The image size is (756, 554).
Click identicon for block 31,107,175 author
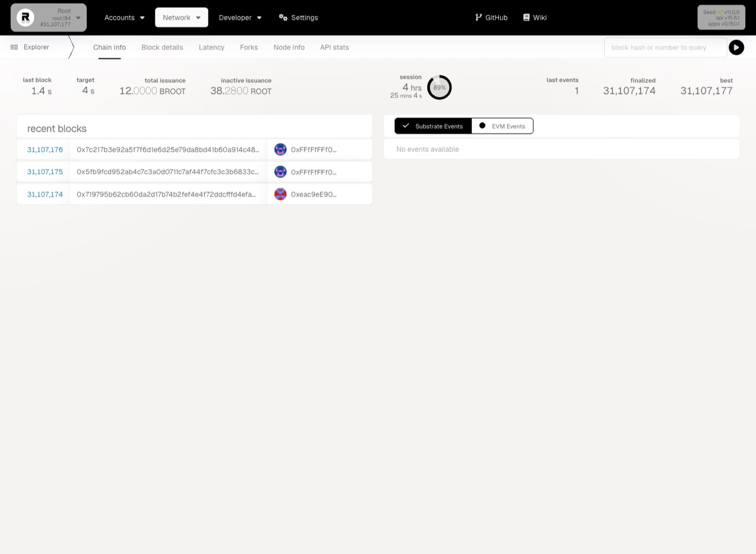click(x=280, y=172)
